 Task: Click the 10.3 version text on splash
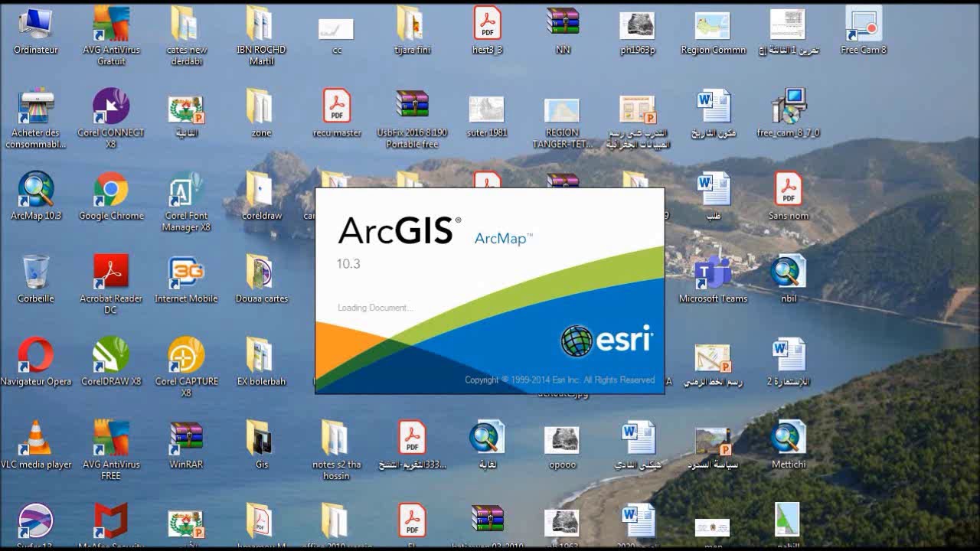[x=348, y=264]
